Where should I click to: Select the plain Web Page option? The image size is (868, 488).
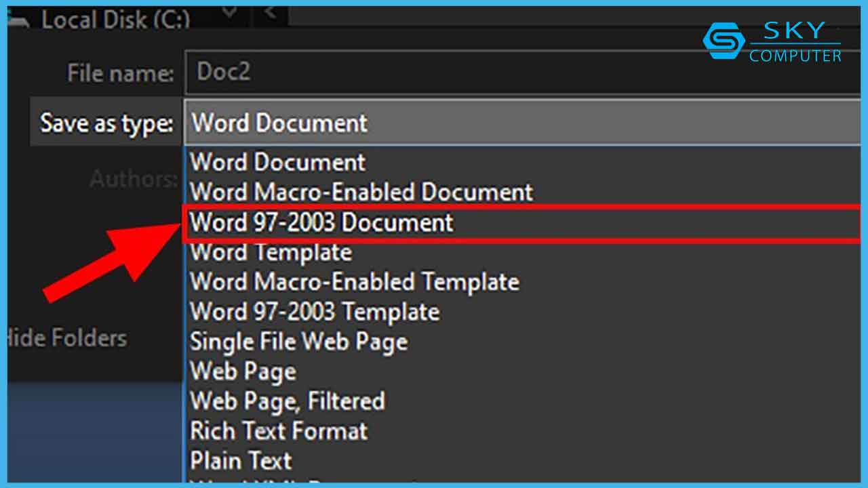tap(522, 371)
